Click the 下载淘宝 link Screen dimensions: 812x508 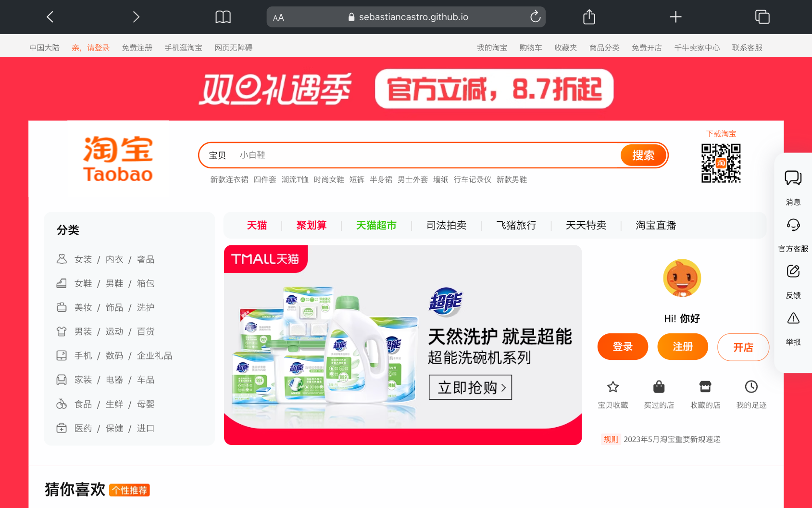[721, 134]
